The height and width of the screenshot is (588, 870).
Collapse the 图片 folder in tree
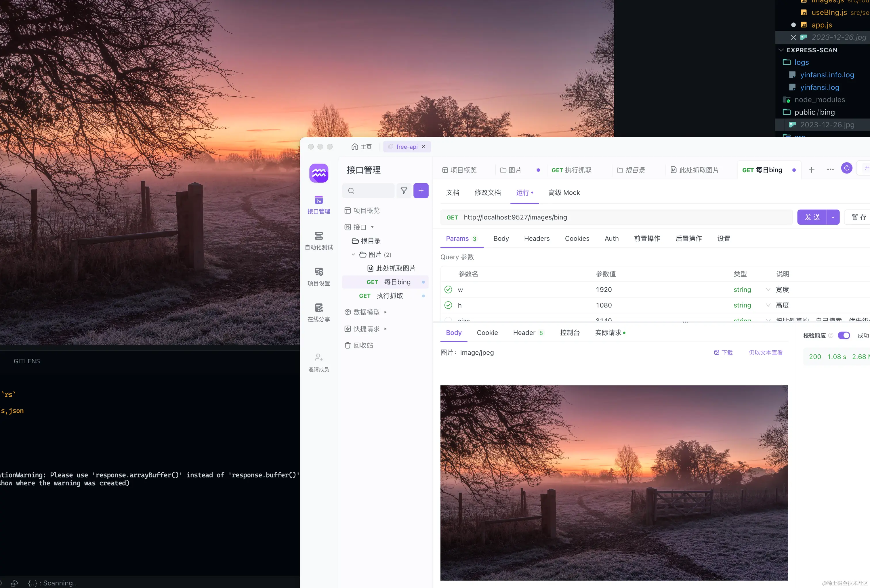pos(353,255)
